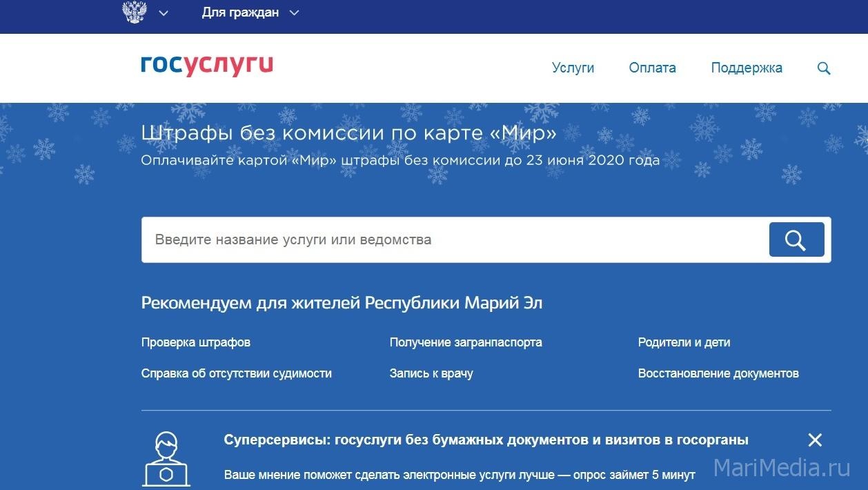Viewport: 868px width, 490px height.
Task: Focus the service name search field
Action: click(x=452, y=240)
